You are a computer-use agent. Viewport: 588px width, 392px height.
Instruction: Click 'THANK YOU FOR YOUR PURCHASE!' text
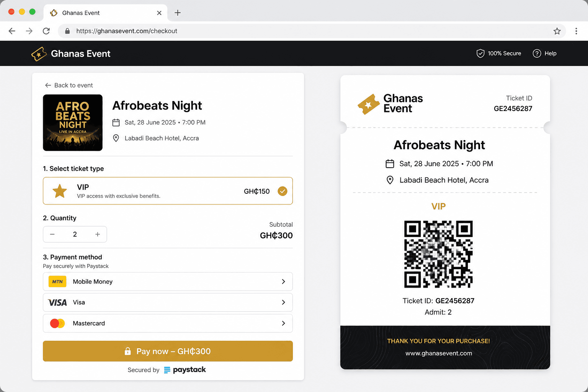[x=438, y=341]
